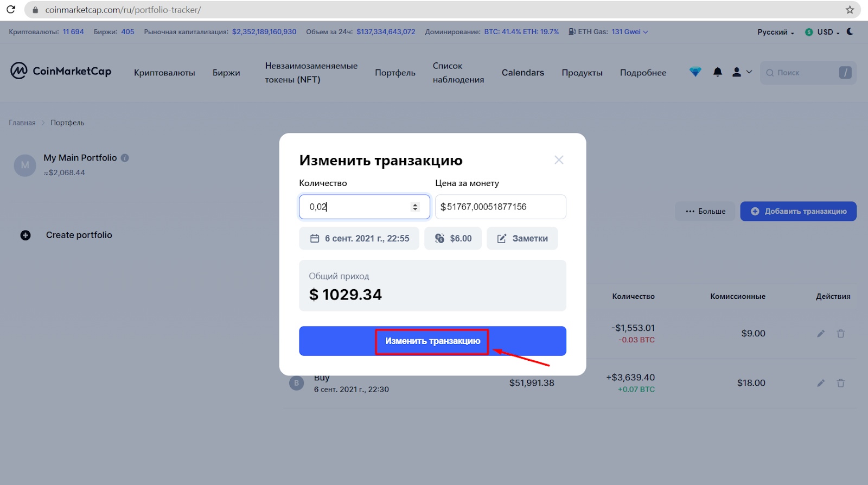868x485 pixels.
Task: Close the edit transaction dialog
Action: point(559,160)
